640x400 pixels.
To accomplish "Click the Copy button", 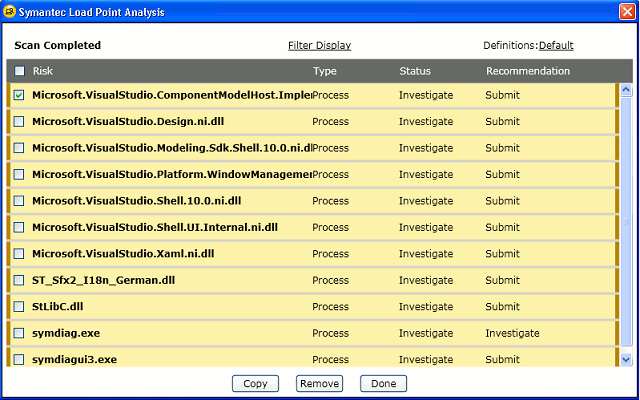I will tap(256, 384).
